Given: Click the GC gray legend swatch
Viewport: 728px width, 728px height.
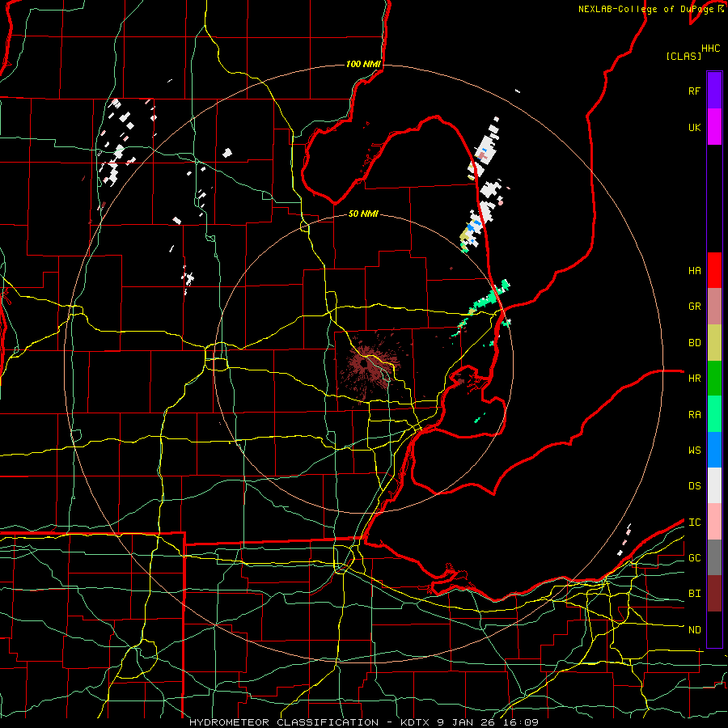Looking at the screenshot, I should pos(714,557).
